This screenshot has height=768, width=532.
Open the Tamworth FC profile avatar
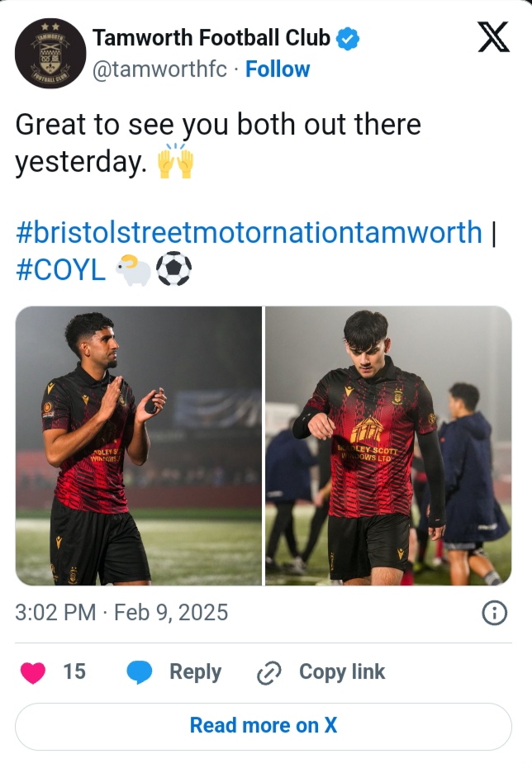[x=50, y=54]
